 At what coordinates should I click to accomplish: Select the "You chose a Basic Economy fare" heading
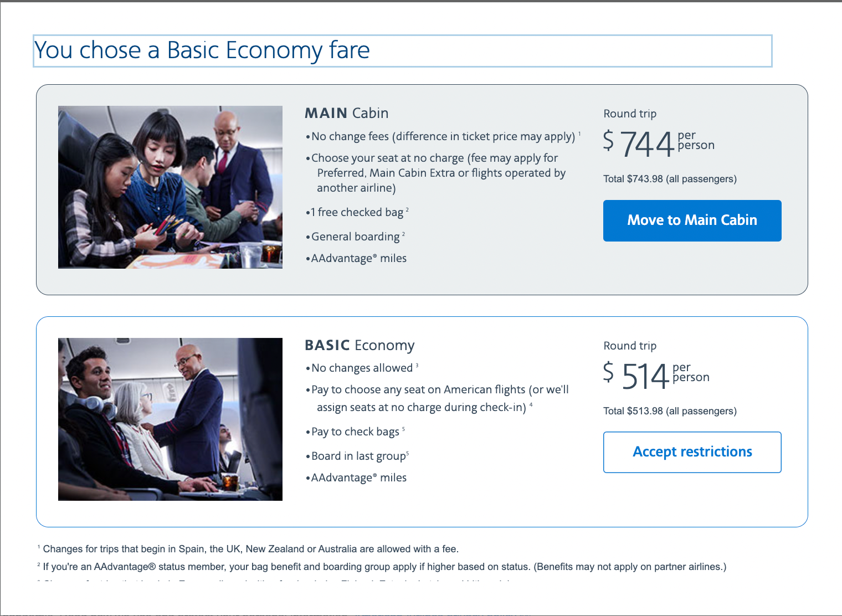pos(202,50)
